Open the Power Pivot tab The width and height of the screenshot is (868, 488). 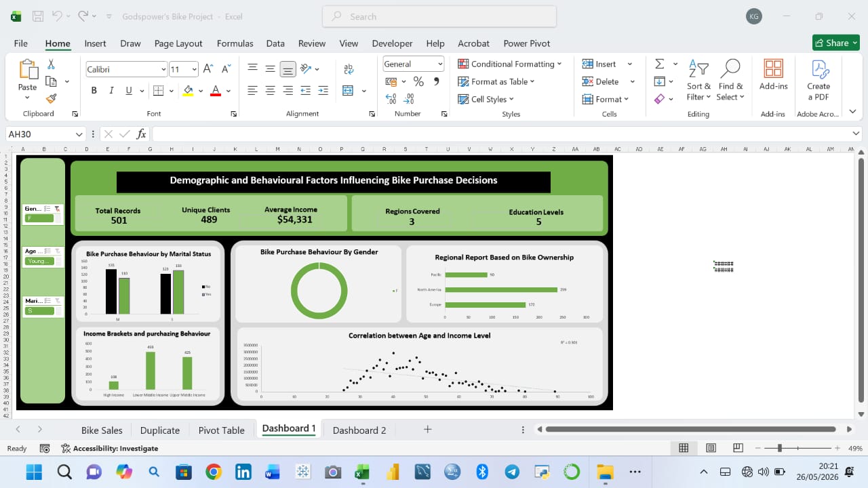pyautogui.click(x=527, y=43)
